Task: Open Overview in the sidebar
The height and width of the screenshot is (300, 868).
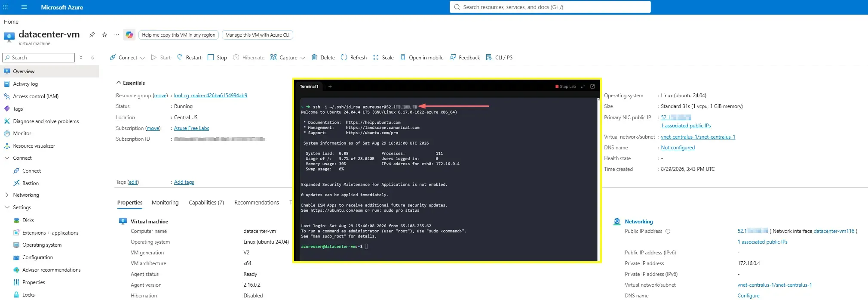Action: [49, 71]
